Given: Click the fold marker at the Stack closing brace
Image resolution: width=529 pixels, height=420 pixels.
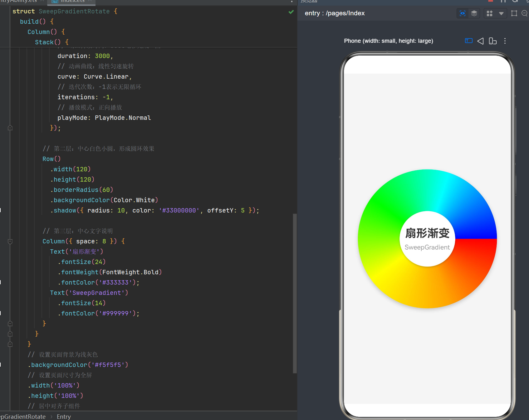Looking at the screenshot, I should tap(10, 334).
